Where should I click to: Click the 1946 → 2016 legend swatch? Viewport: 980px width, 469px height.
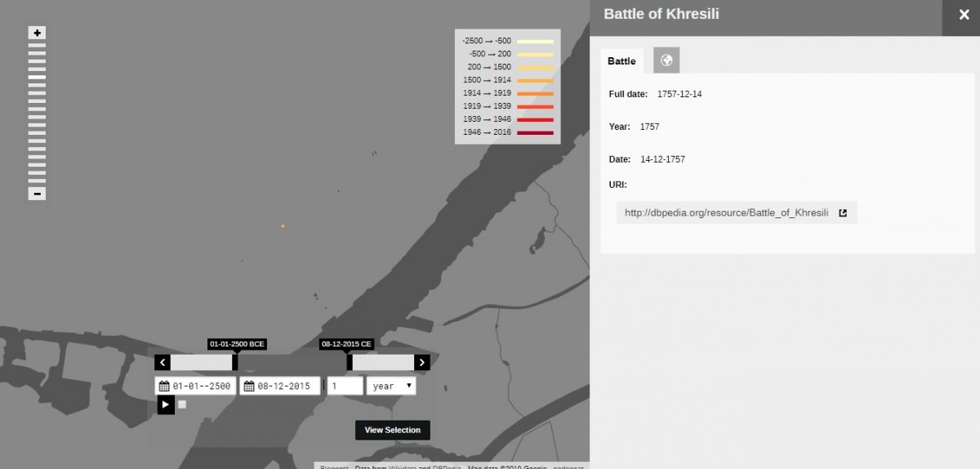535,132
